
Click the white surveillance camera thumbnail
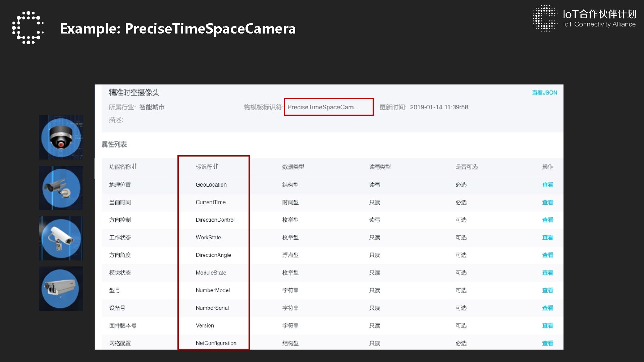[x=61, y=238]
